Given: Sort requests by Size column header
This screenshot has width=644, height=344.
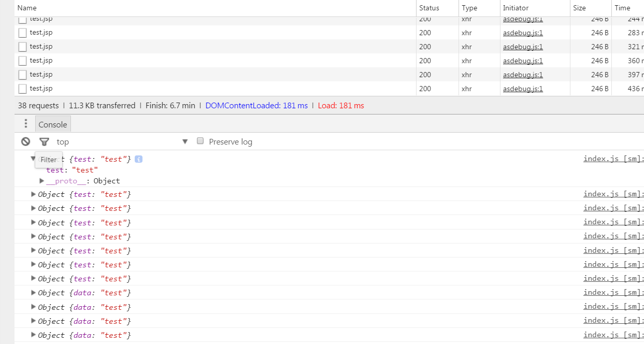Looking at the screenshot, I should (579, 8).
